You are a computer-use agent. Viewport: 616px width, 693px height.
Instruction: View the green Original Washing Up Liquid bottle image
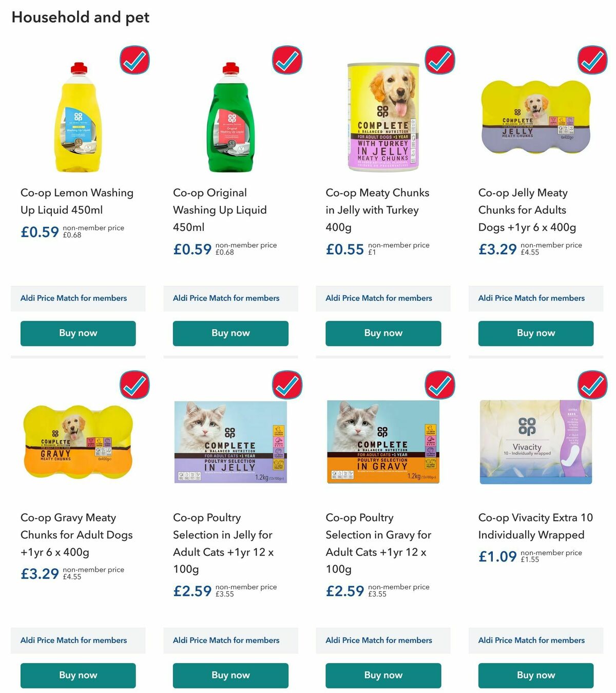[230, 118]
